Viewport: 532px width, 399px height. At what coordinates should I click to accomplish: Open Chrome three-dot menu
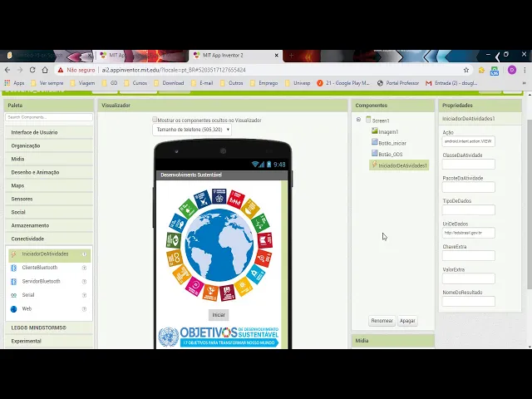525,70
